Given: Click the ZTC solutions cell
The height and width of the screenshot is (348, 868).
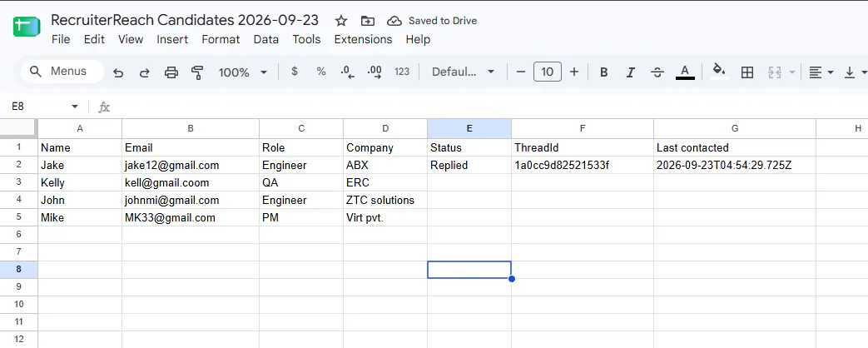Looking at the screenshot, I should (385, 200).
